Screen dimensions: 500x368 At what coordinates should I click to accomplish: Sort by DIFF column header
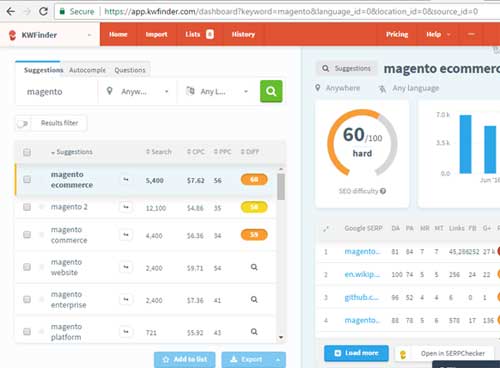(x=250, y=152)
